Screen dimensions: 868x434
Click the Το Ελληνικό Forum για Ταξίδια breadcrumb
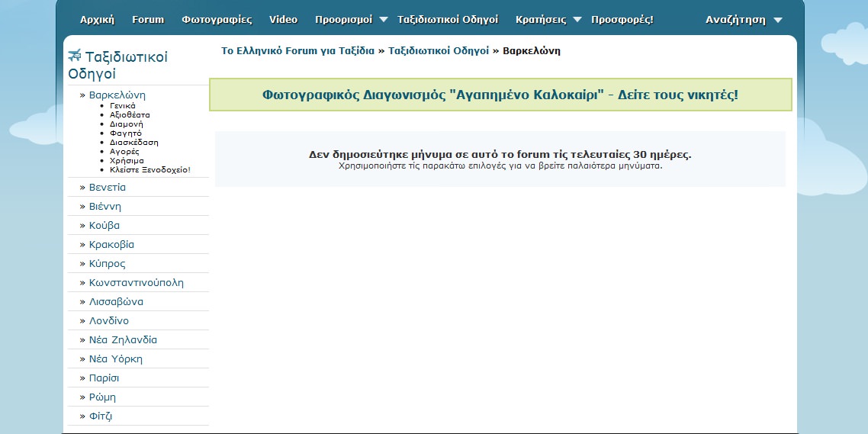[297, 51]
